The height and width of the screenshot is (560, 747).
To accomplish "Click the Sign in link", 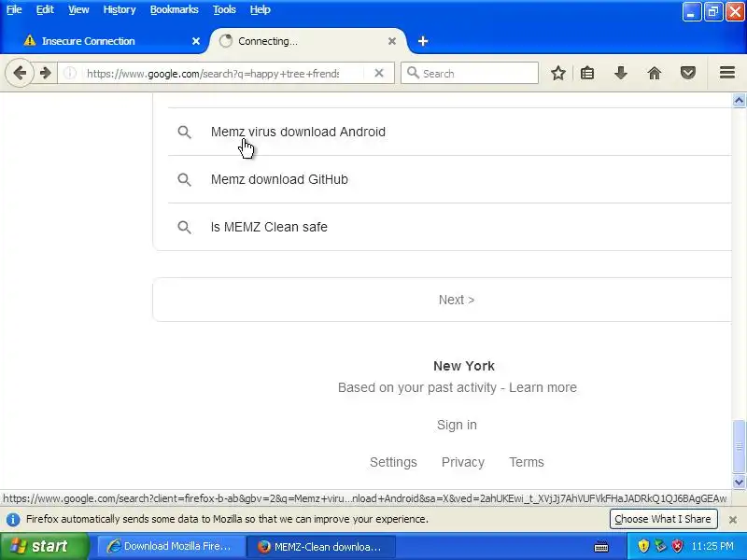I will click(x=457, y=425).
